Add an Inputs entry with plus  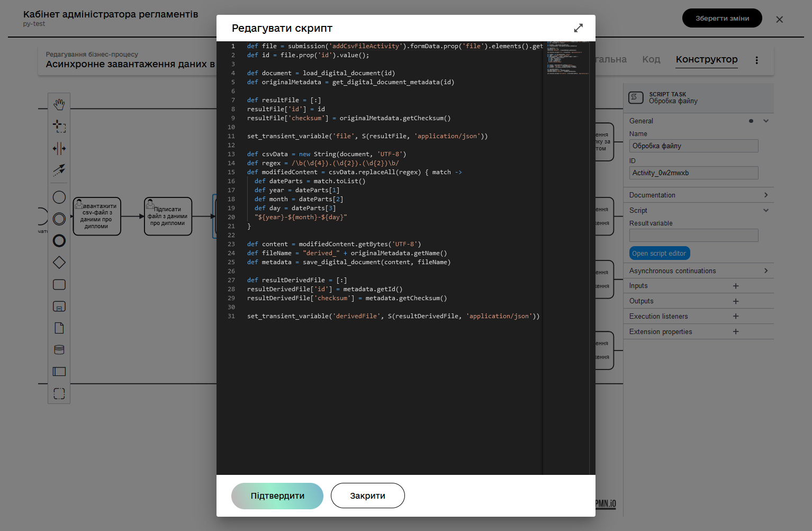[736, 286]
